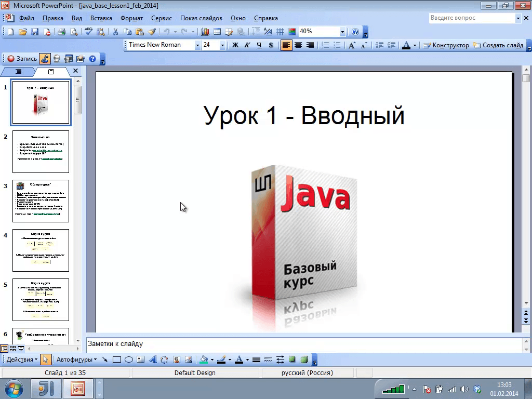Expand the Автофигуры shapes menu
532x399 pixels.
click(76, 360)
